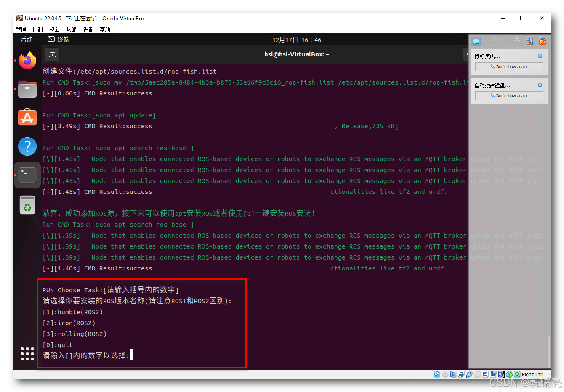Screen dimensions: 564x392
Task: Toggle the warning messages filter icon
Action: click(x=476, y=41)
